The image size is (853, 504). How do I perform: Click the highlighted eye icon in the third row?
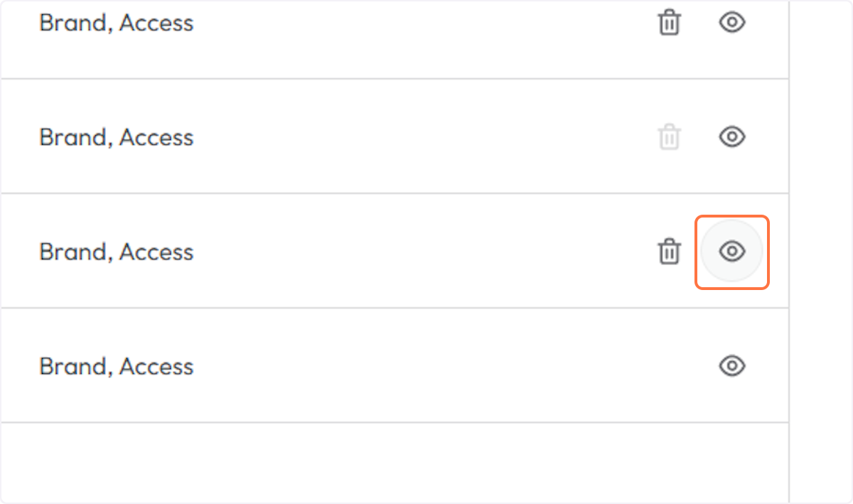(x=731, y=252)
